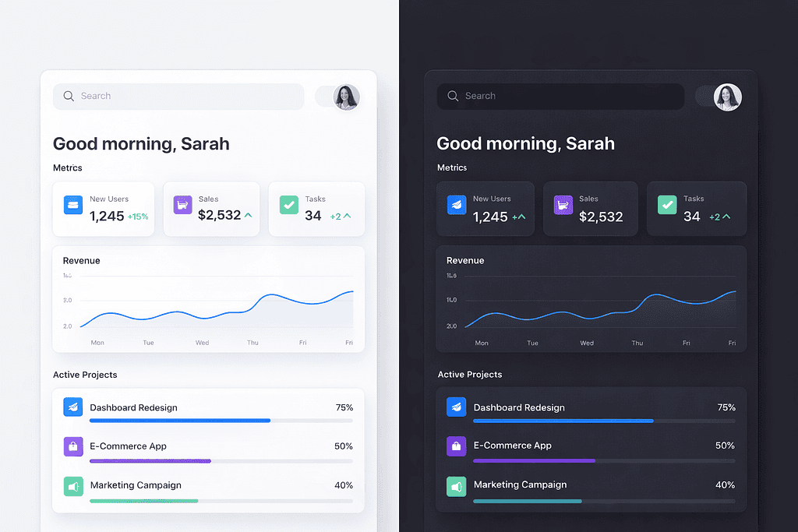The image size is (798, 532).
Task: Select the dark mode Sales icon
Action: coord(562,204)
